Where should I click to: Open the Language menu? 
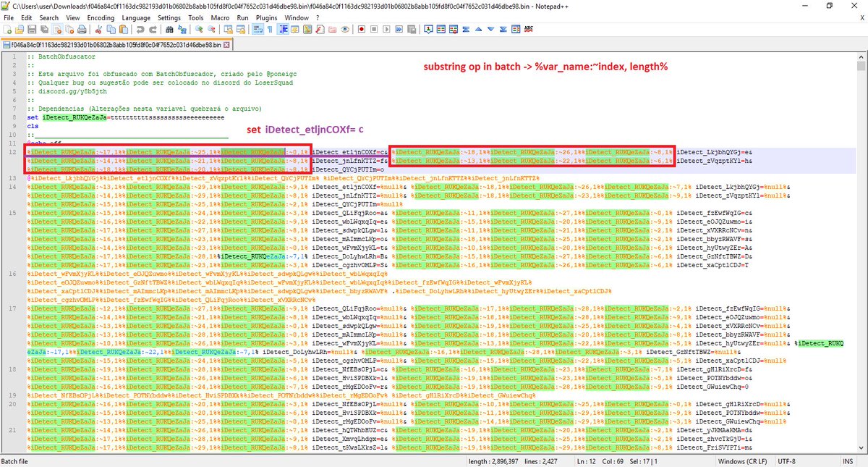(136, 17)
